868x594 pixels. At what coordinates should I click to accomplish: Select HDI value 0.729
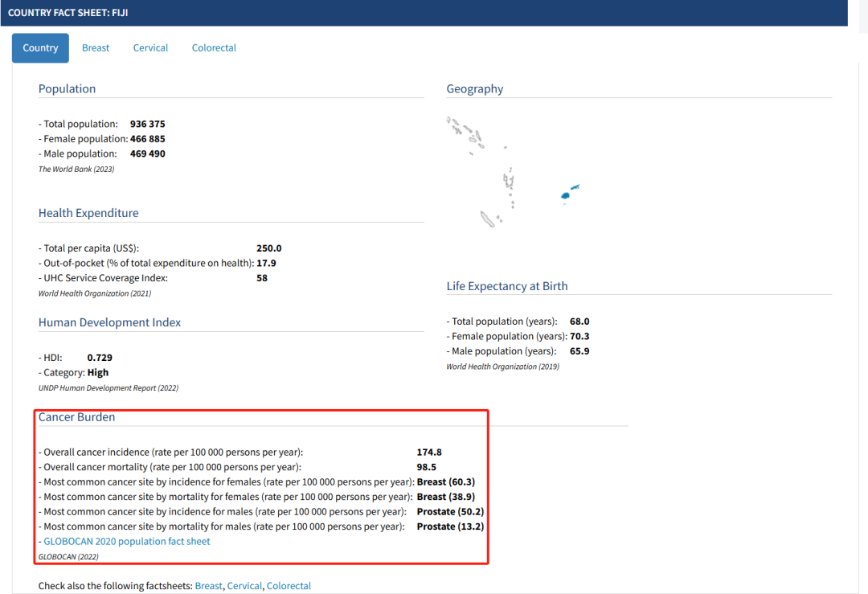point(100,358)
